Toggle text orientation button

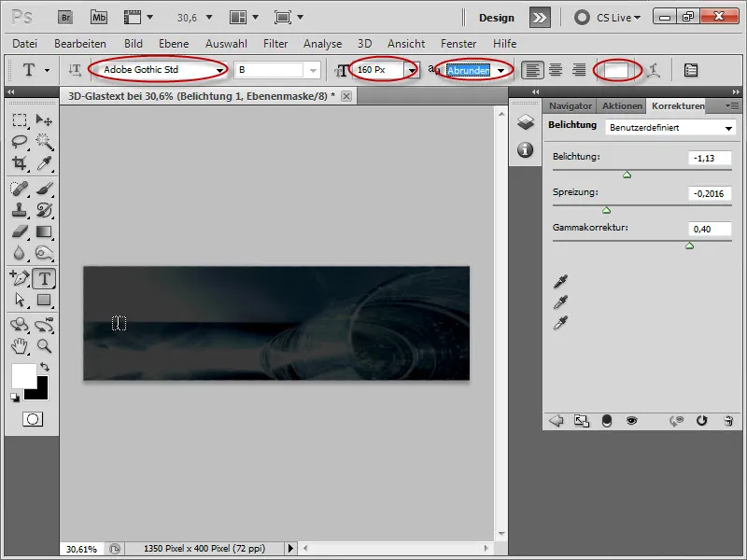pyautogui.click(x=75, y=70)
